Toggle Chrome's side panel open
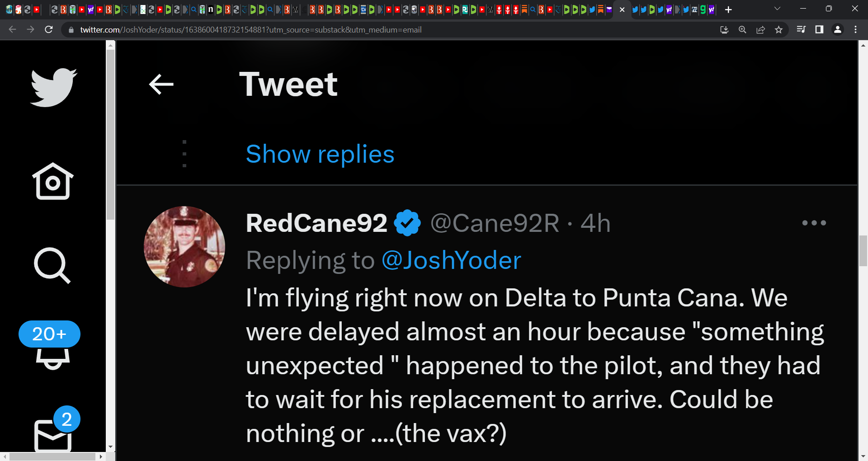The image size is (868, 461). (819, 29)
